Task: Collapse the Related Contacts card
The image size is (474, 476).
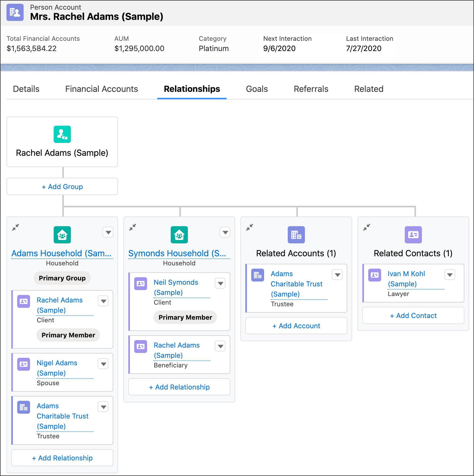Action: tap(367, 227)
